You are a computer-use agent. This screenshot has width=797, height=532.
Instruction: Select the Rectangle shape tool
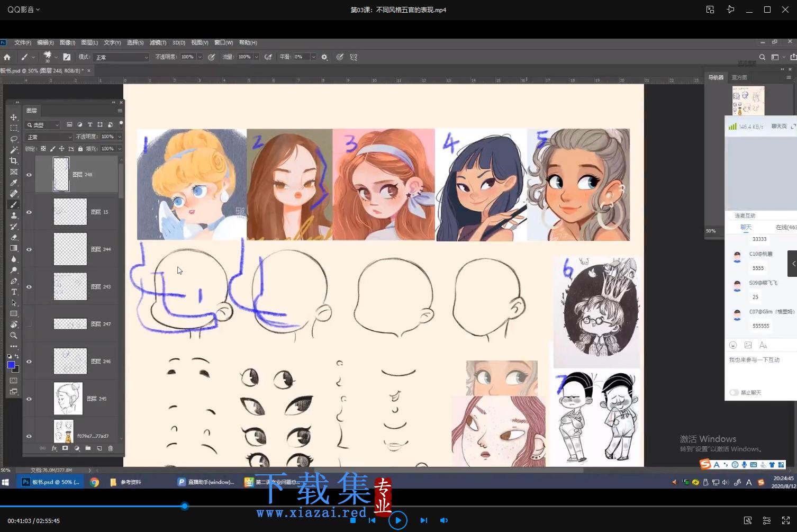point(14,314)
